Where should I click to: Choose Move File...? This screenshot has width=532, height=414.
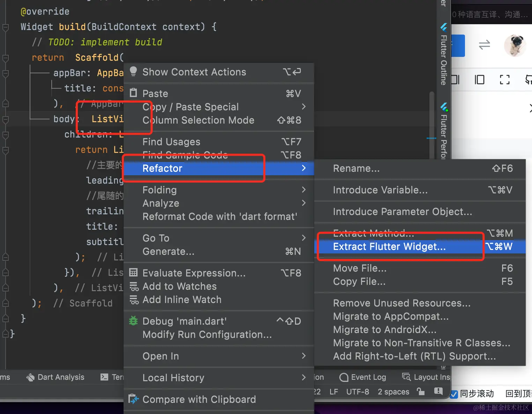(420, 268)
